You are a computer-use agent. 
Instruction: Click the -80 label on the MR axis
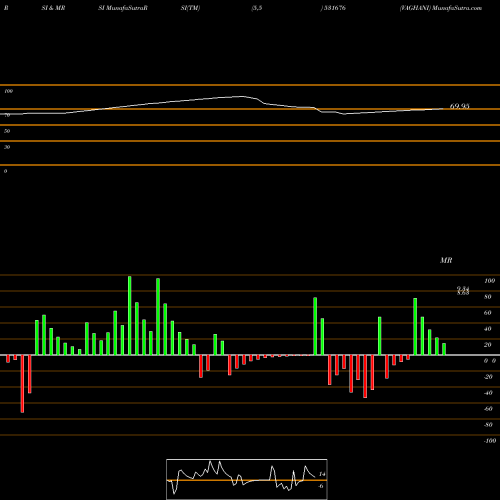[488, 425]
